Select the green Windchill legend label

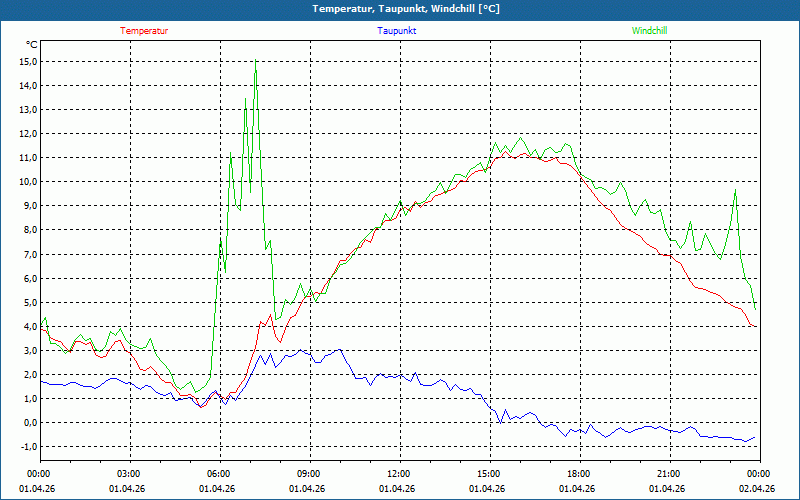[x=650, y=31]
